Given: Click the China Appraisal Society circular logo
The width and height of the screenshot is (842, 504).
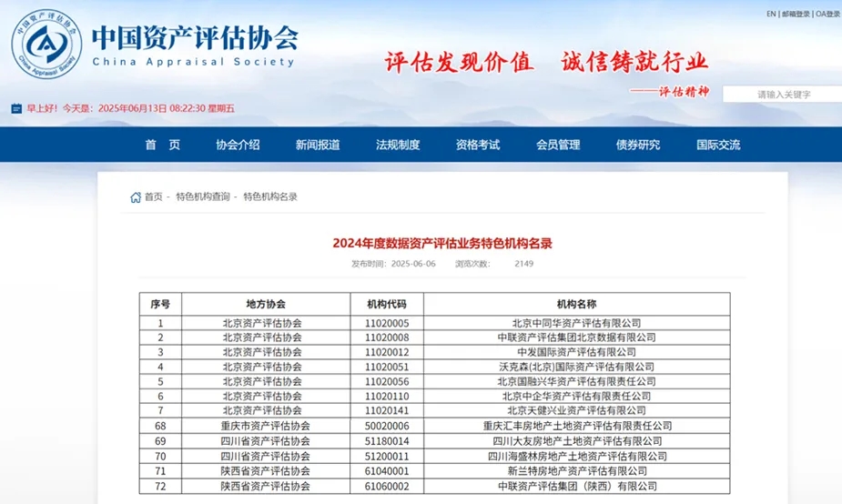Looking at the screenshot, I should point(46,44).
